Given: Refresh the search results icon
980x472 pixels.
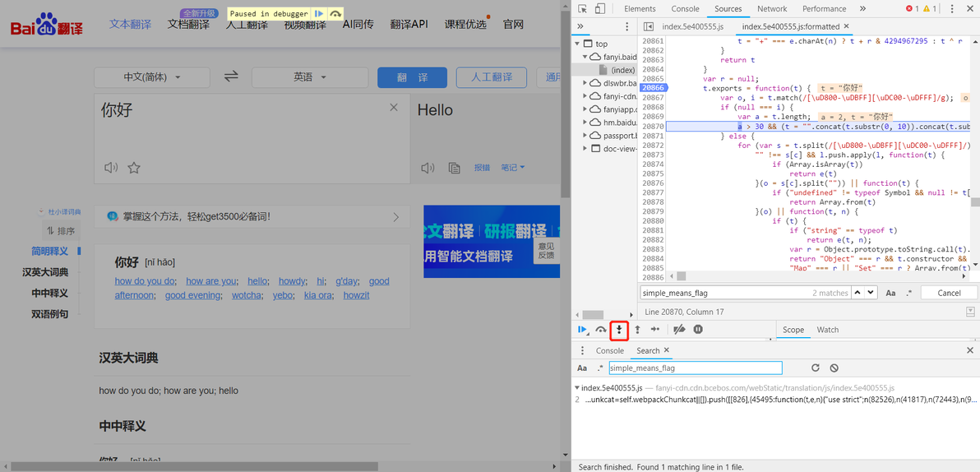Looking at the screenshot, I should (x=815, y=368).
